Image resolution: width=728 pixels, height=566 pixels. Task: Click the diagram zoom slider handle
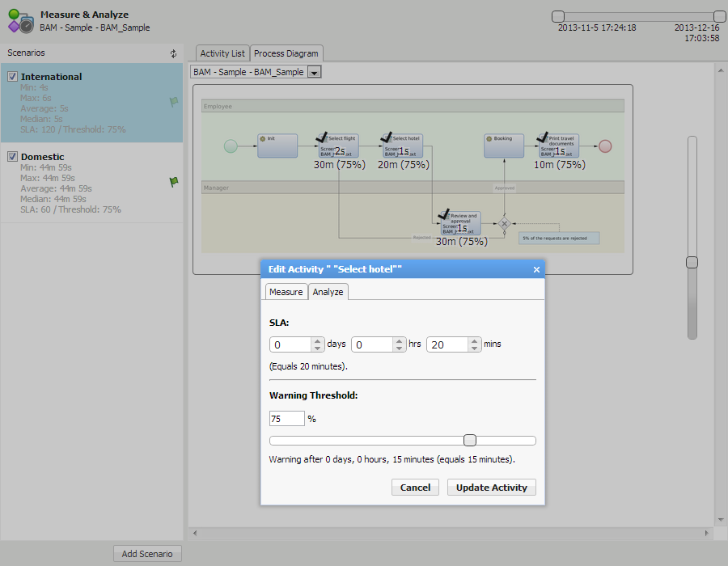click(692, 262)
